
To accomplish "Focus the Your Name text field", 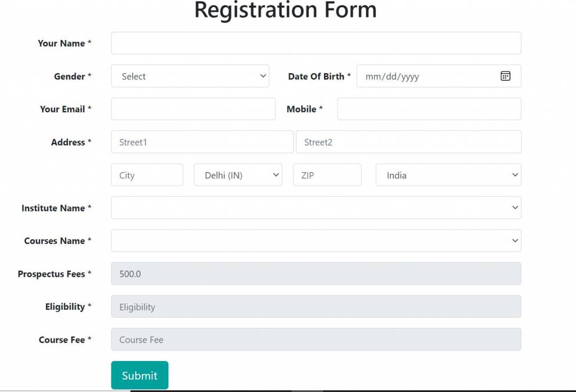I will (316, 43).
